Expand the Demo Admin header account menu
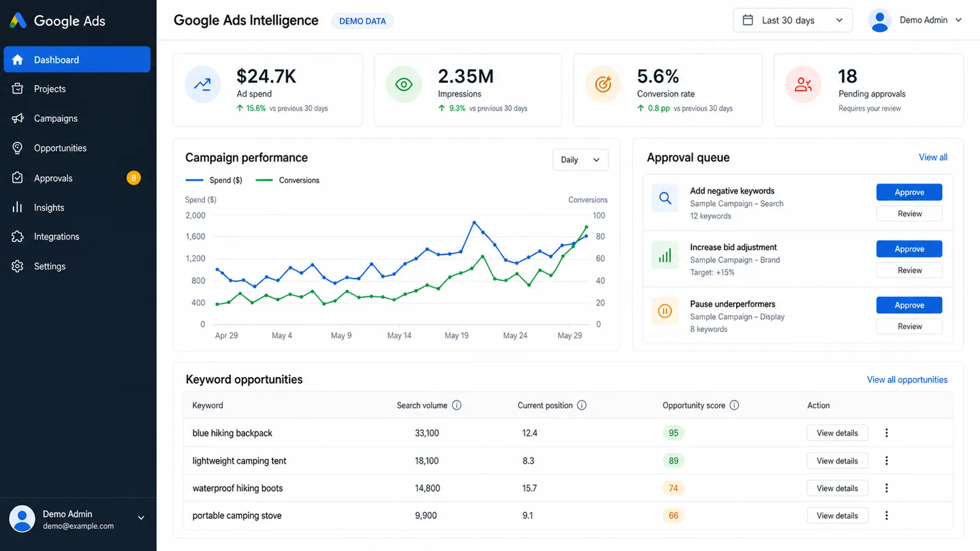The width and height of the screenshot is (980, 551). (915, 20)
